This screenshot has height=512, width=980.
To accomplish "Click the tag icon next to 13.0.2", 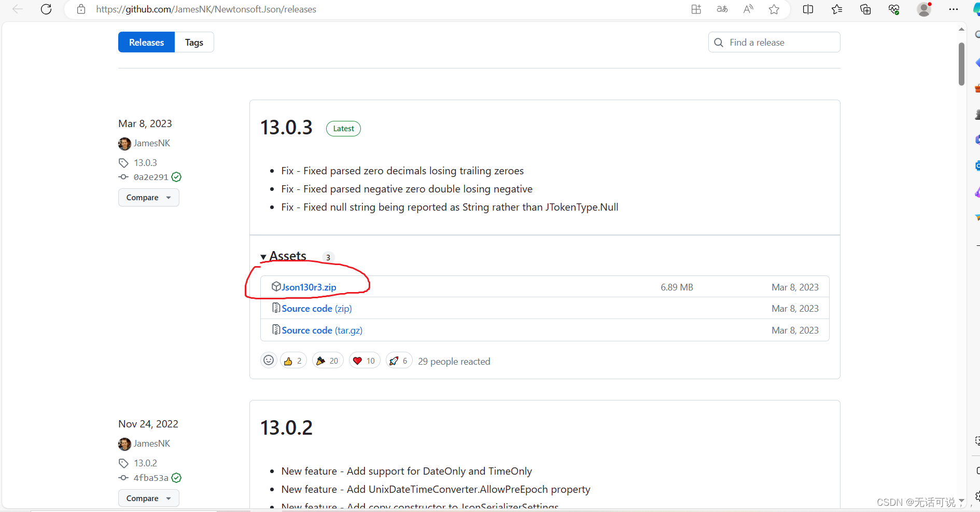I will 123,463.
